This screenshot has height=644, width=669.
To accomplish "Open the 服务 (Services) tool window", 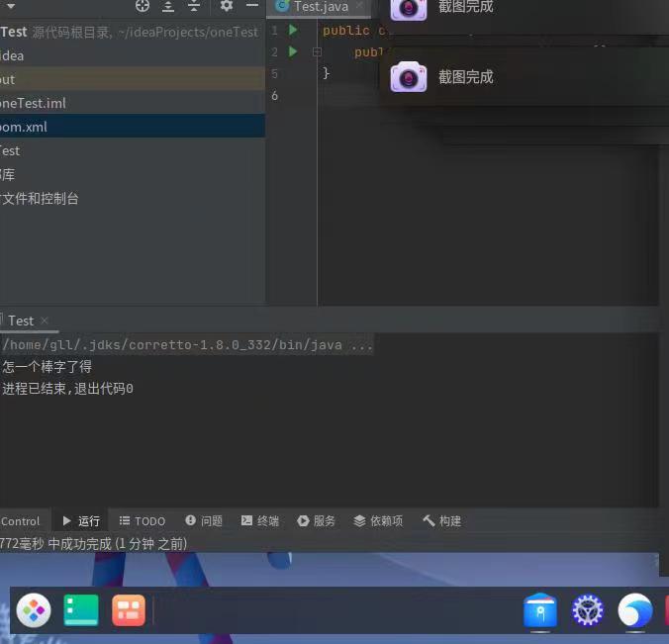I will click(316, 520).
